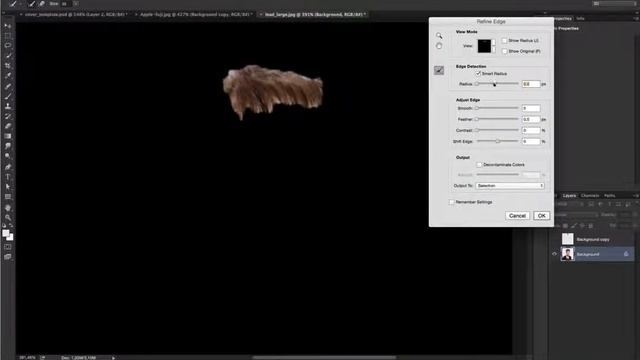
Task: Switch to the Paths tab
Action: tap(609, 196)
